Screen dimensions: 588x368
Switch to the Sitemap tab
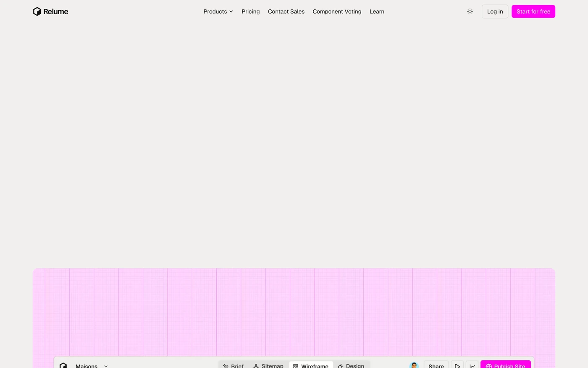(x=268, y=365)
